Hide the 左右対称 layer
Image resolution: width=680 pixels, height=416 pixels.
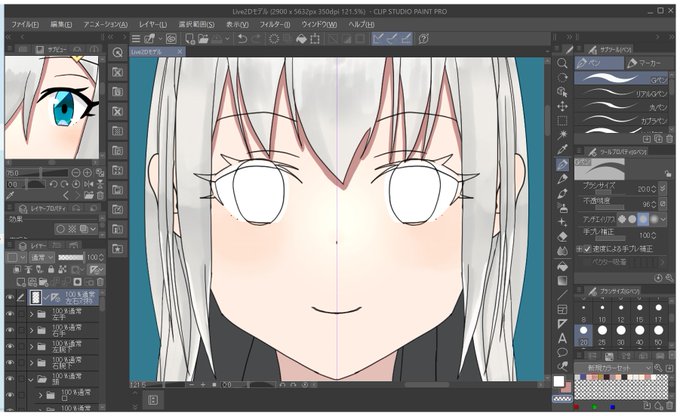(10, 298)
